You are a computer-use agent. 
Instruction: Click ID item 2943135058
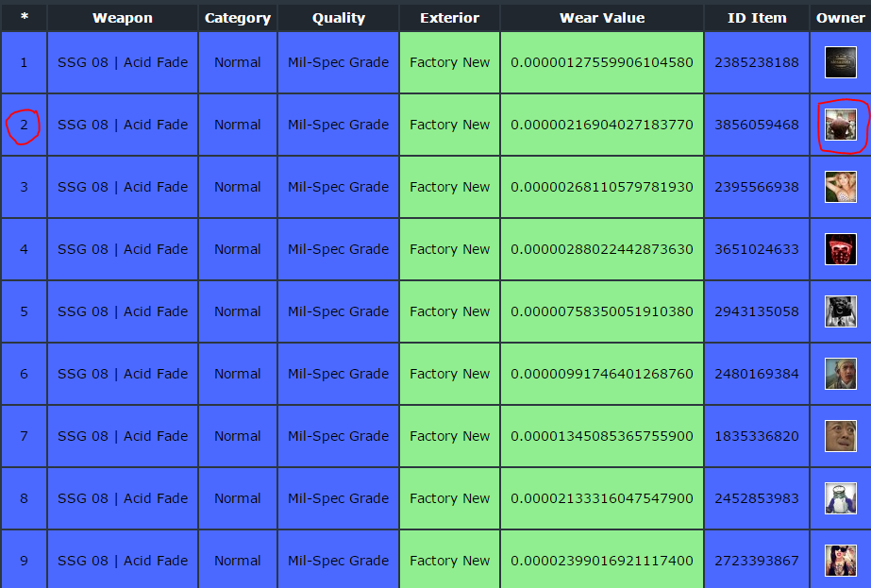tap(757, 311)
